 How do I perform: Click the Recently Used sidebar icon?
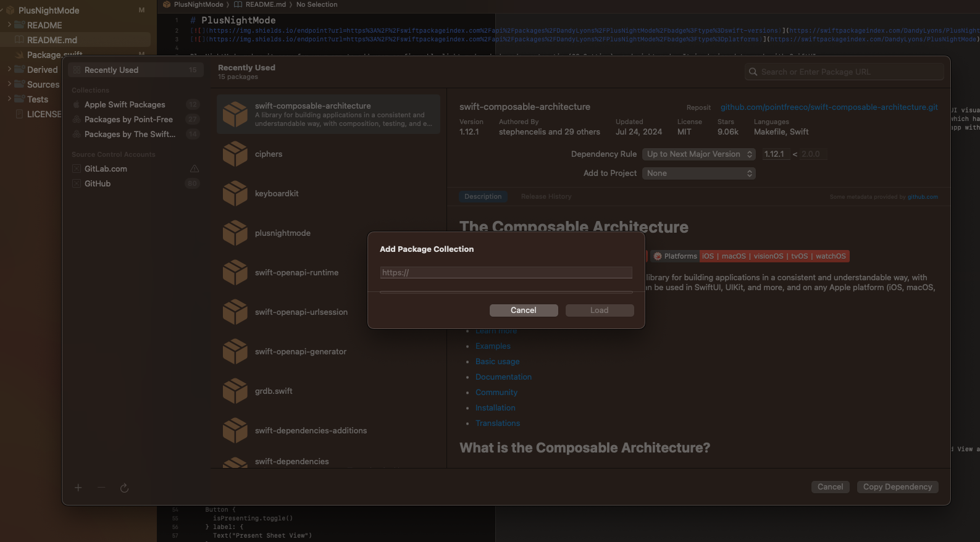pyautogui.click(x=77, y=70)
